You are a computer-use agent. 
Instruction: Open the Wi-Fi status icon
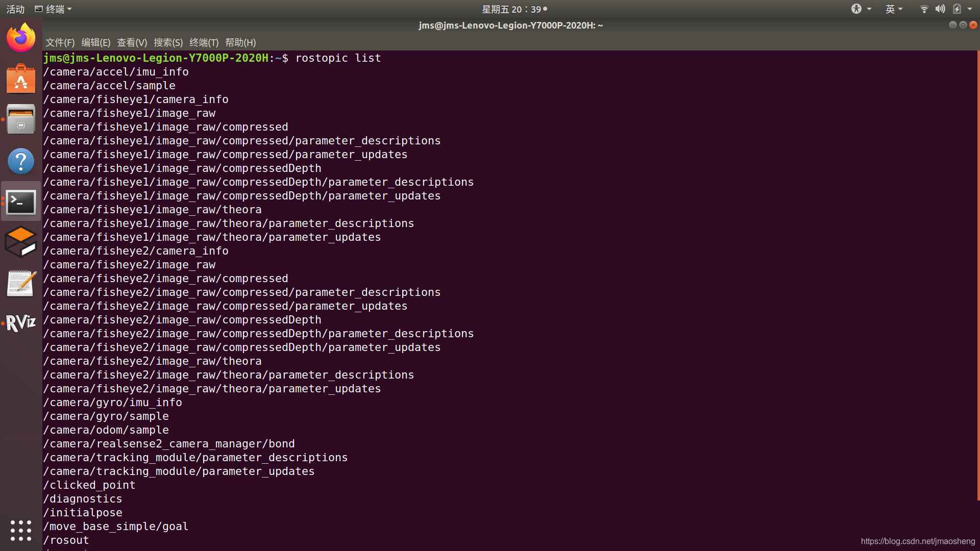(x=924, y=9)
